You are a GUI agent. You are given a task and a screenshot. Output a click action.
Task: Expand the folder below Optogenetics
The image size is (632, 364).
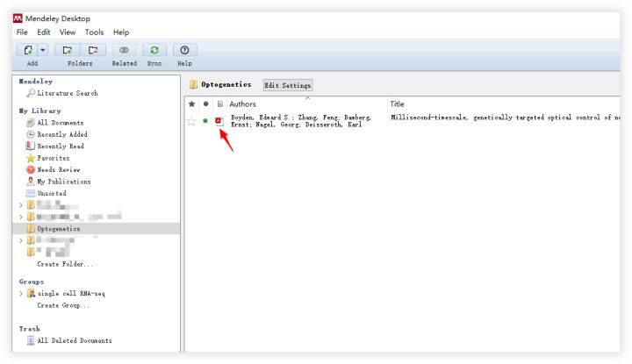(x=21, y=240)
